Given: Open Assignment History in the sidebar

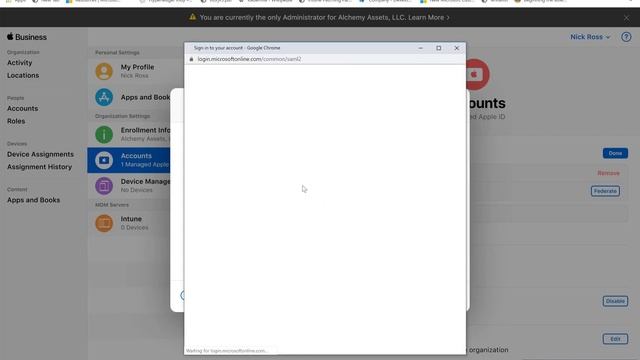Looking at the screenshot, I should point(39,167).
